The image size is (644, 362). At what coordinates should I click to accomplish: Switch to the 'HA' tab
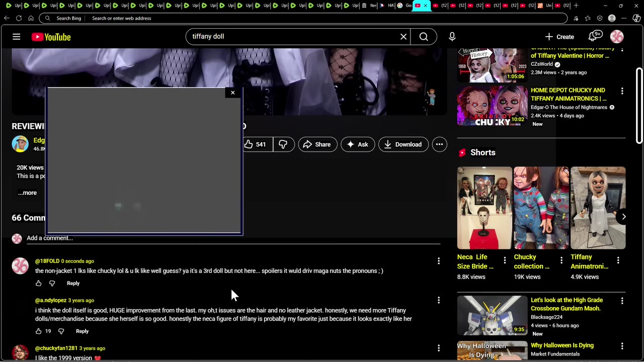coord(387,6)
